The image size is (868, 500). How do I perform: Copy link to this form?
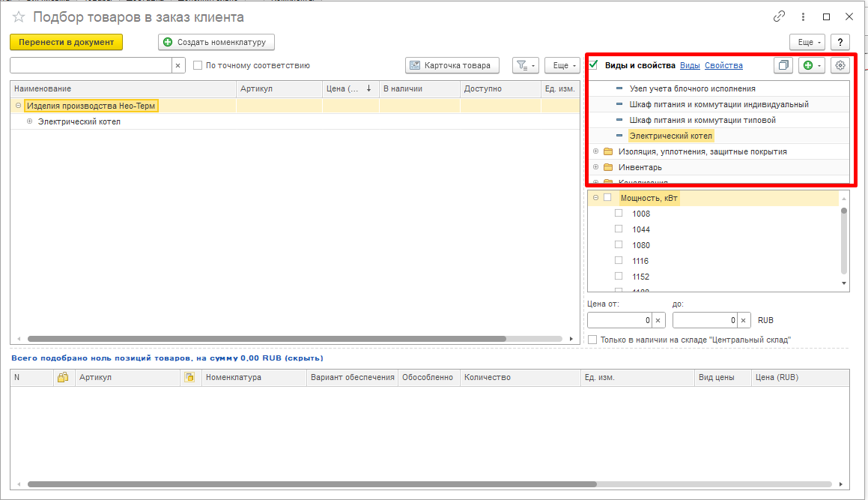coord(779,16)
